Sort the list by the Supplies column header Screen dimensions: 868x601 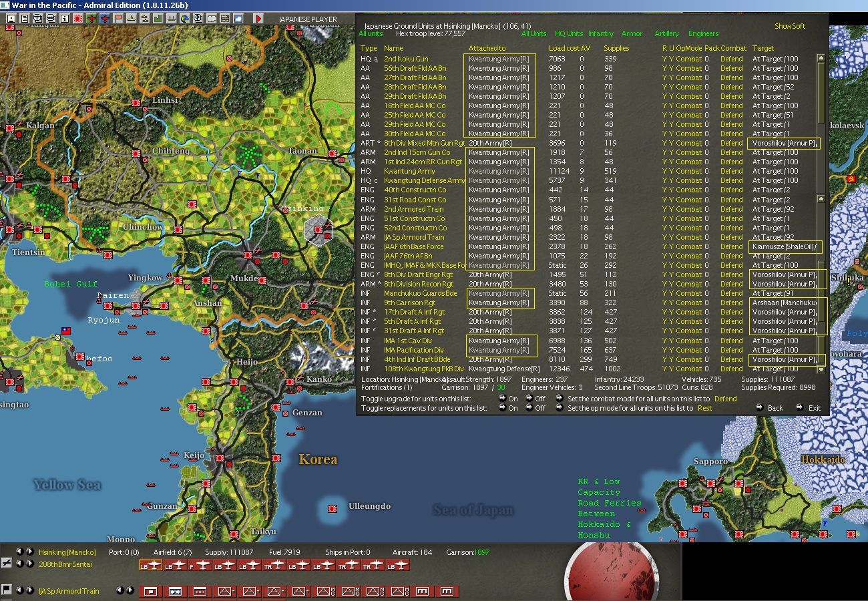(616, 48)
